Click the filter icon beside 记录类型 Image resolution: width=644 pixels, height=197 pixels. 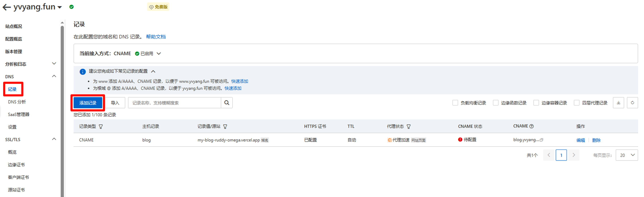pos(101,127)
